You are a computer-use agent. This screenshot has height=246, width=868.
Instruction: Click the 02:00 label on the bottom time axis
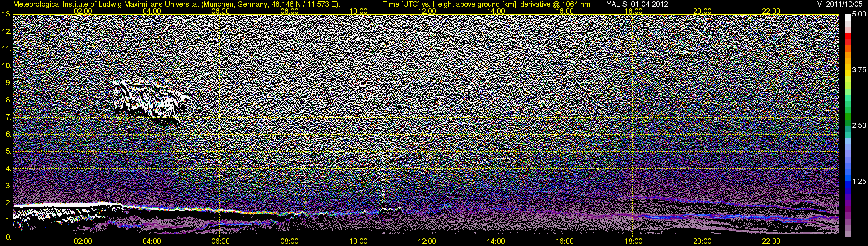click(83, 242)
